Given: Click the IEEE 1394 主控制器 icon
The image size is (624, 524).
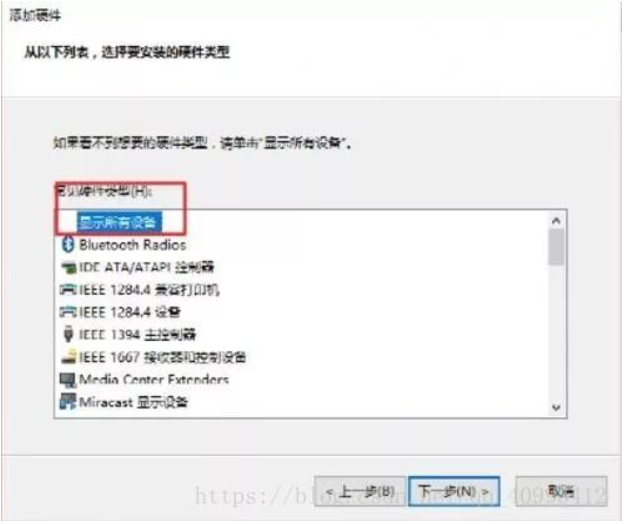Looking at the screenshot, I should pos(68,334).
